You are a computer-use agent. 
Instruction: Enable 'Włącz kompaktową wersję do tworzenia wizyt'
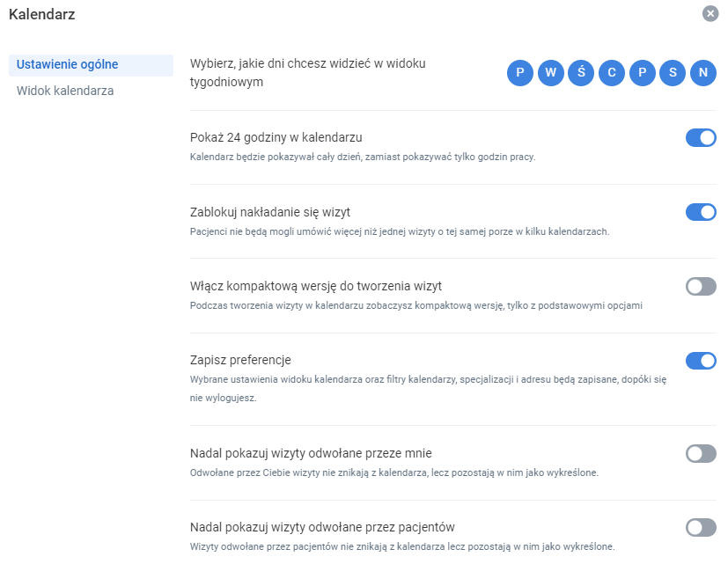click(x=701, y=286)
